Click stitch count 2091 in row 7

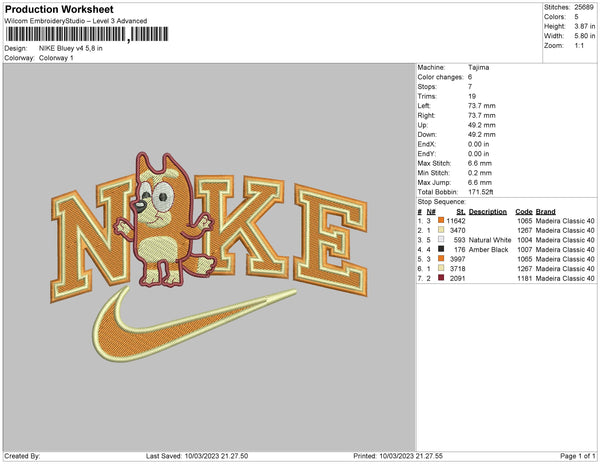457,278
